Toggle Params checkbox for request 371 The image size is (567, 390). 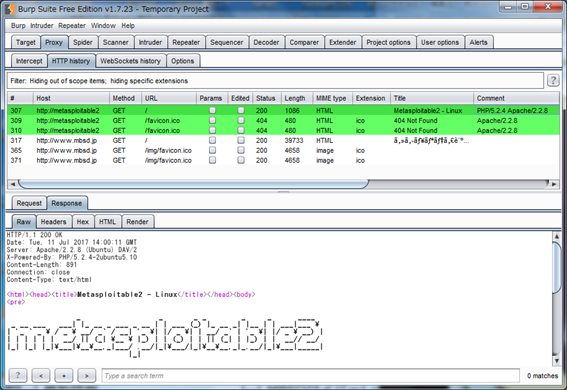click(212, 160)
